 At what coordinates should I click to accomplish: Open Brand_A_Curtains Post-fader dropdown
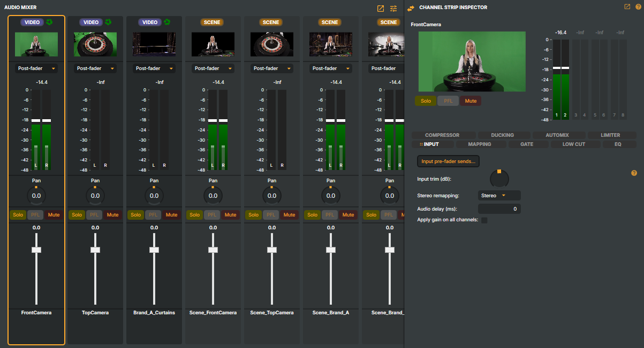pyautogui.click(x=154, y=68)
